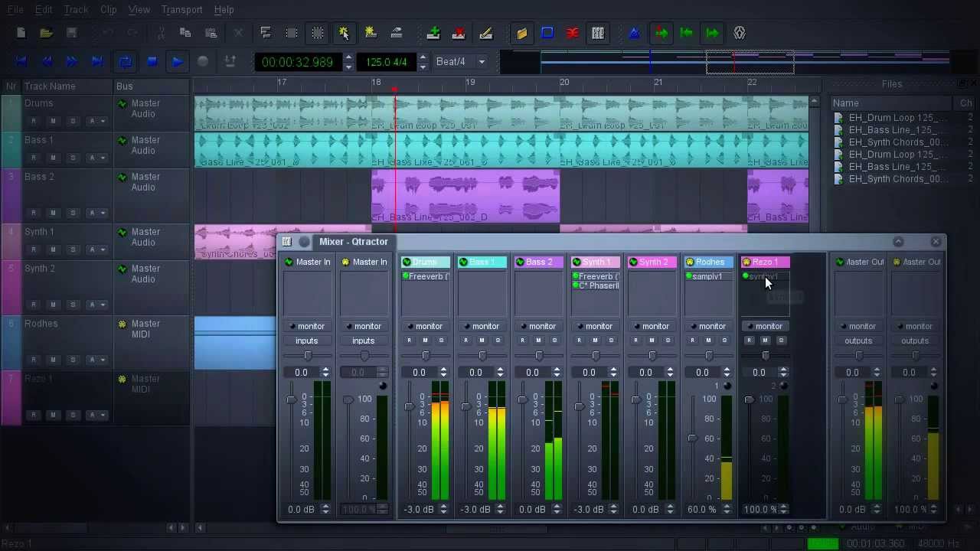
Task: Remove current track via red track icon
Action: pos(459,32)
